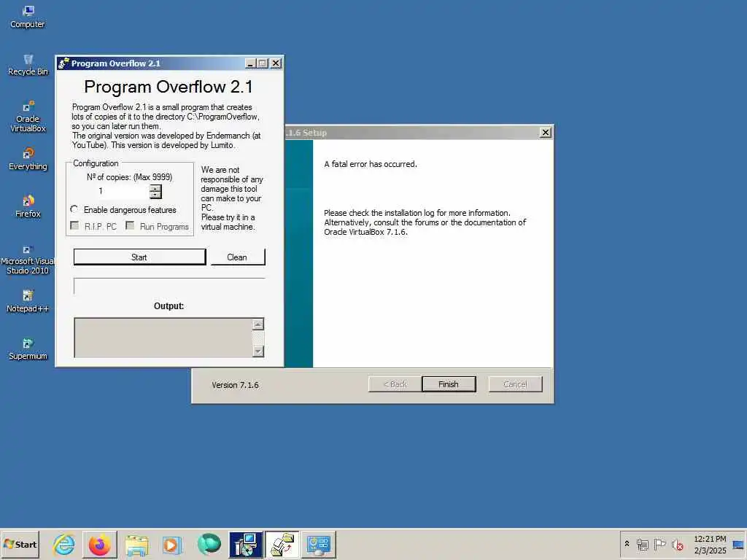The image size is (747, 560).
Task: Click Output scrollbar up arrow
Action: (x=258, y=324)
